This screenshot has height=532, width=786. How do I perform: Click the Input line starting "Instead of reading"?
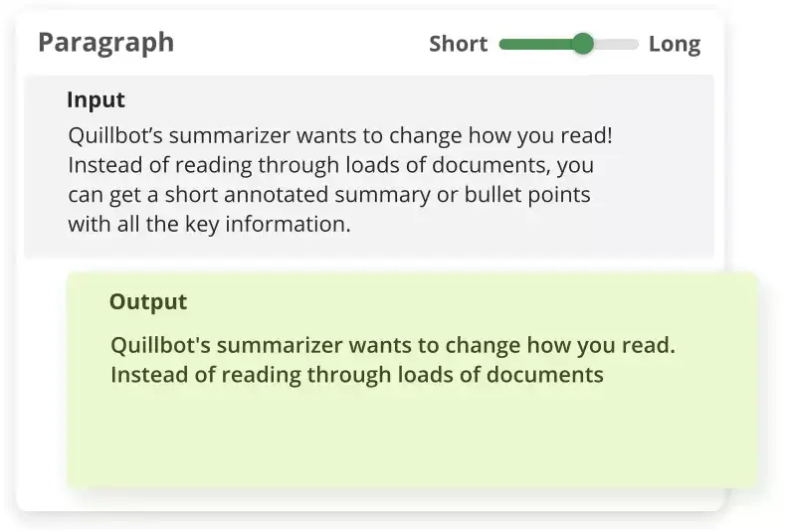point(330,164)
